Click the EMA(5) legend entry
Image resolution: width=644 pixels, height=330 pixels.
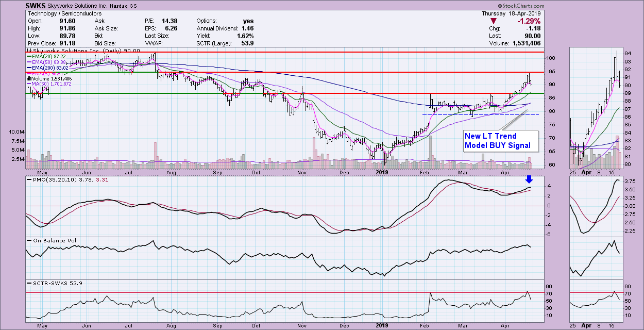44,74
